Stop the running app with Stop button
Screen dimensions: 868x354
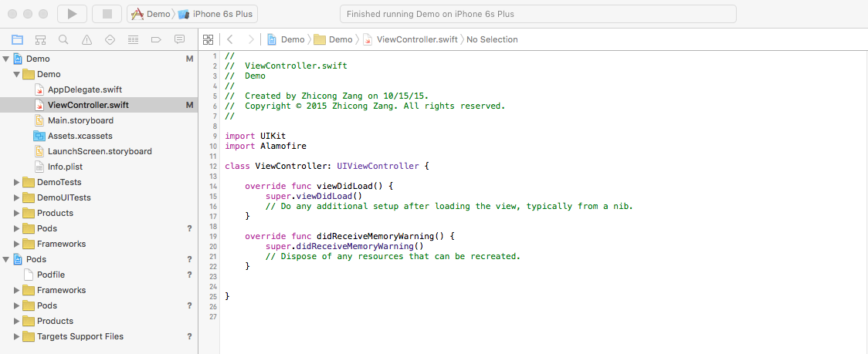pos(107,14)
